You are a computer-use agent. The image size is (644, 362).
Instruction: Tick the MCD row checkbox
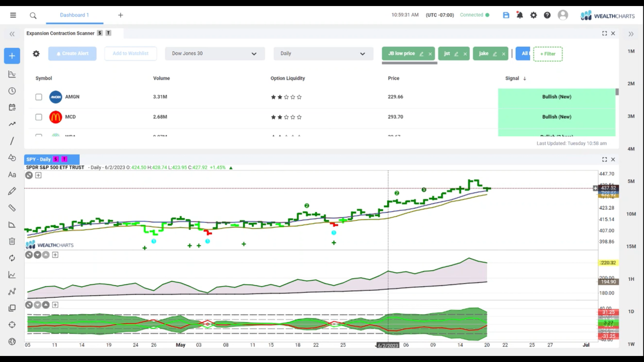tap(39, 117)
